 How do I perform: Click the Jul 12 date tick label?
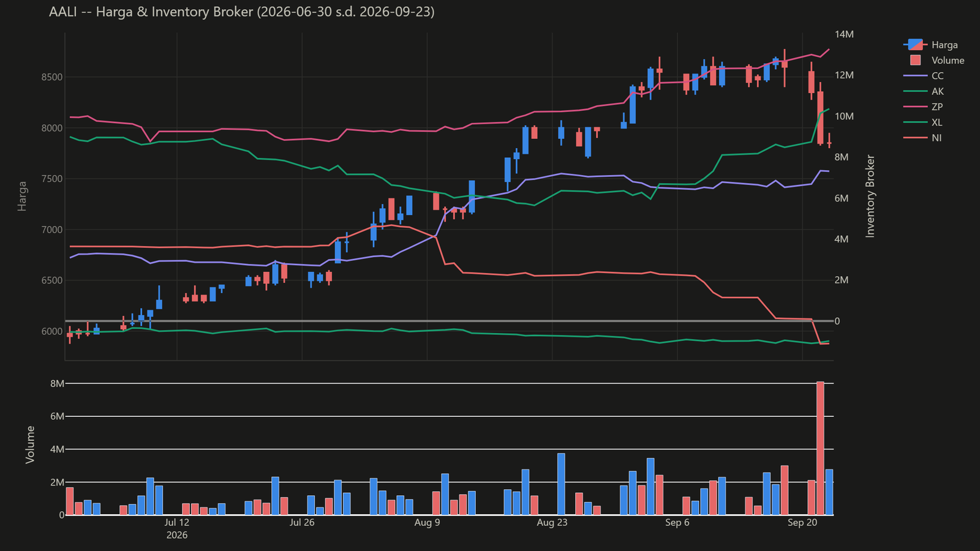177,522
